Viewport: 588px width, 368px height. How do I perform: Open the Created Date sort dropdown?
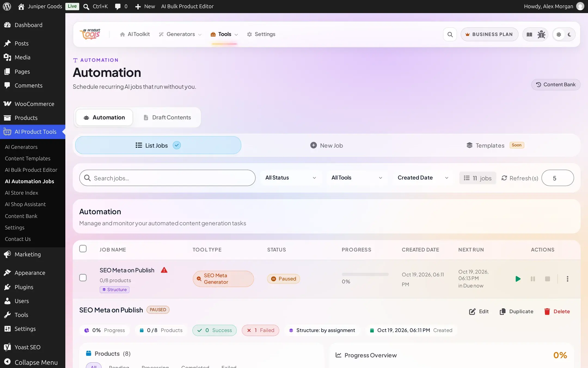point(423,178)
